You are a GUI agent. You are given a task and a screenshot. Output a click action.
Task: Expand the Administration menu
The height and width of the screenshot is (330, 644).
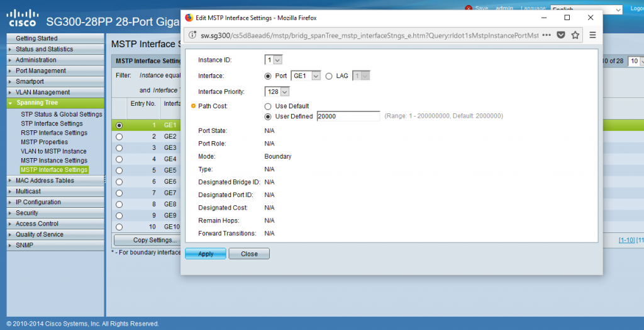[x=55, y=60]
